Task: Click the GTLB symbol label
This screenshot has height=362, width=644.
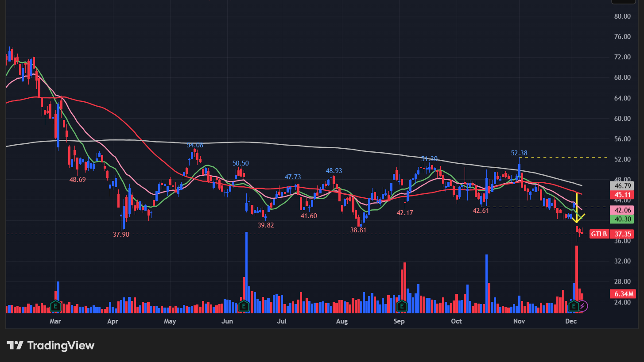Action: (x=599, y=234)
